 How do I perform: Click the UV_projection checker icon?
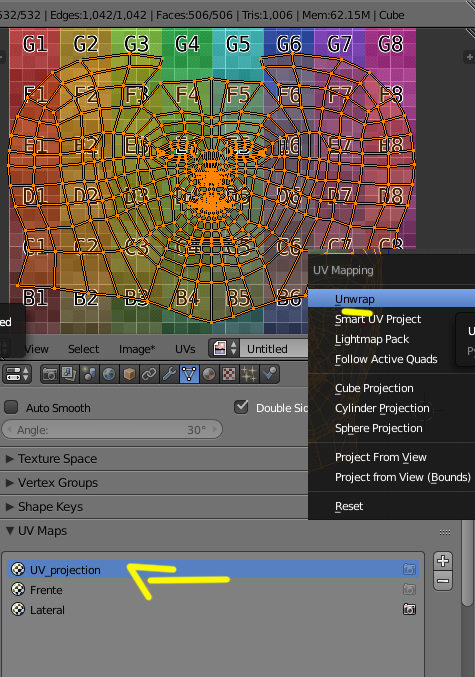(18, 569)
